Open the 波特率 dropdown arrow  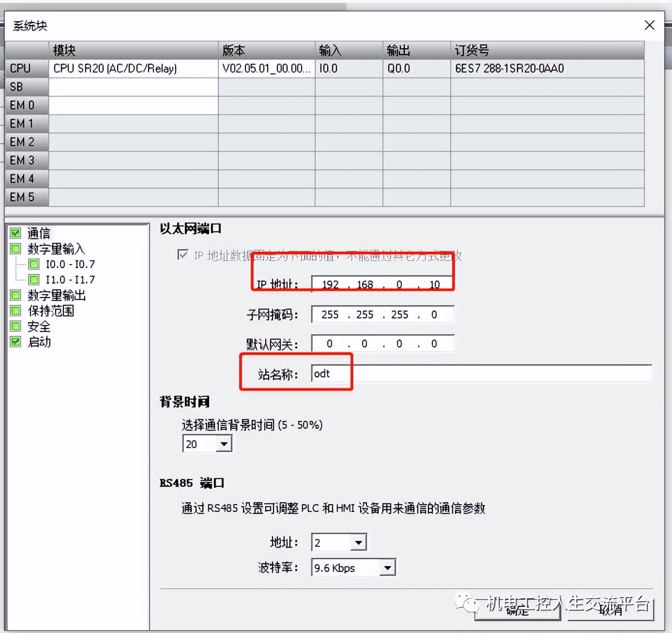(387, 567)
